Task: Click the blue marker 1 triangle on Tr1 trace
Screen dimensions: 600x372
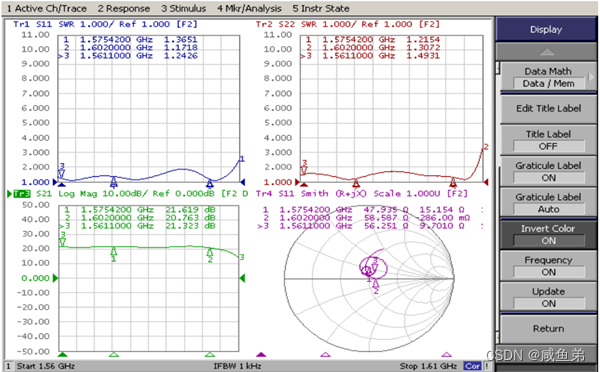Action: pyautogui.click(x=114, y=181)
